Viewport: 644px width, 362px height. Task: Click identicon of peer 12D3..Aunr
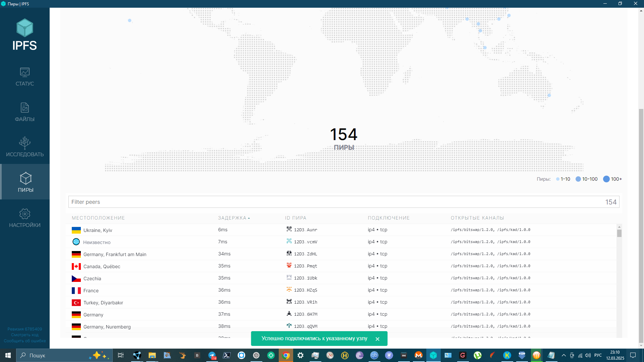(289, 229)
